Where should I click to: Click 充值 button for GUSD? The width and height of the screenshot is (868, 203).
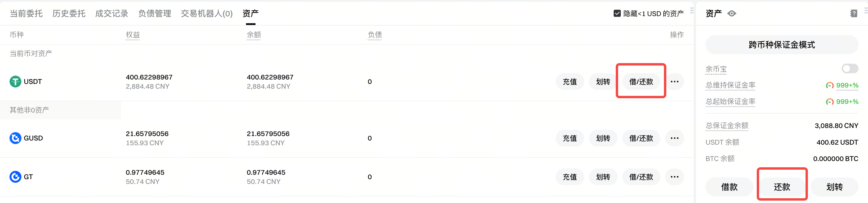point(569,138)
